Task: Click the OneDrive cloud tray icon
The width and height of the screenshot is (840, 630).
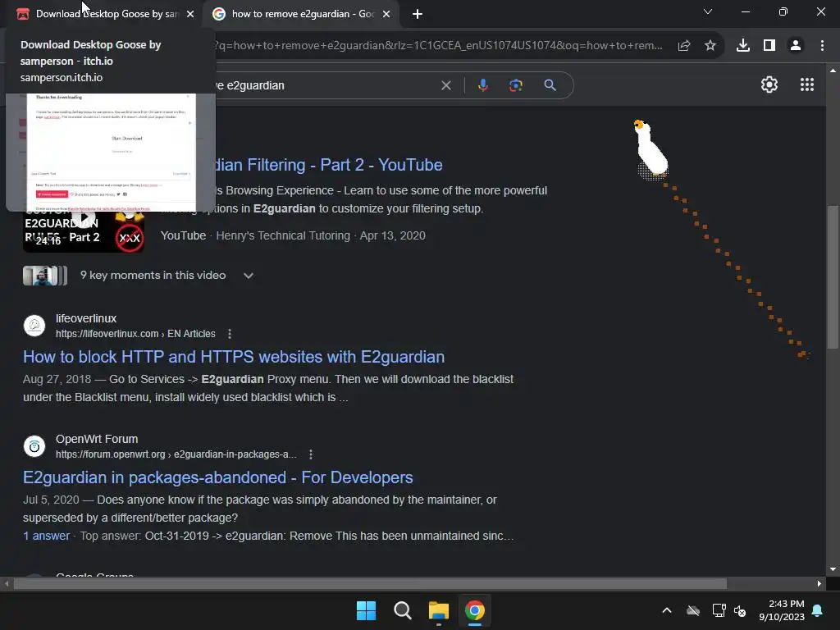Action: [693, 610]
